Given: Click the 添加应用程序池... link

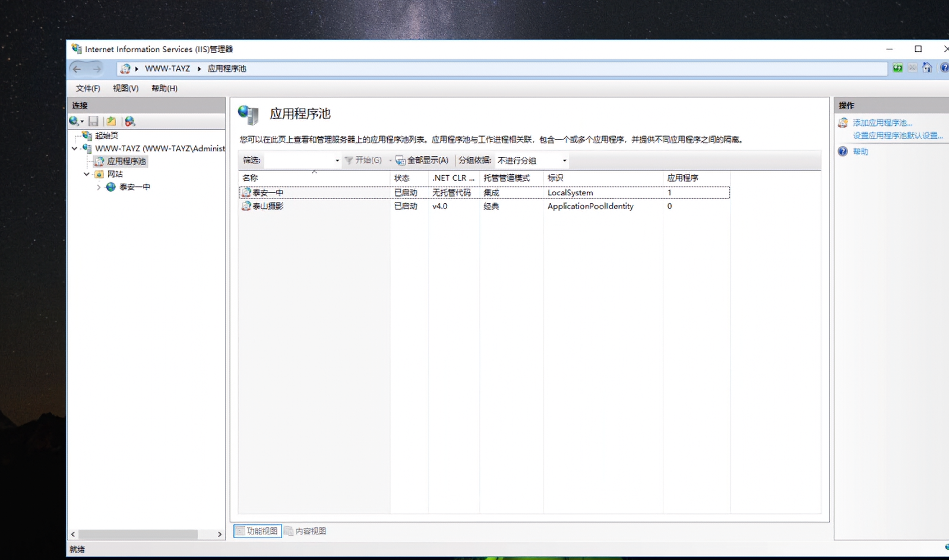Looking at the screenshot, I should coord(882,123).
